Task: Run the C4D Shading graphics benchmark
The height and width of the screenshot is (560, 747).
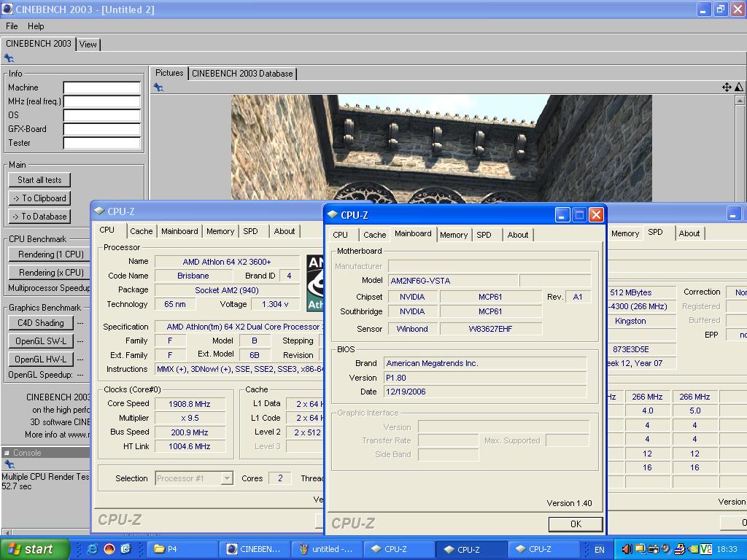Action: [x=41, y=323]
